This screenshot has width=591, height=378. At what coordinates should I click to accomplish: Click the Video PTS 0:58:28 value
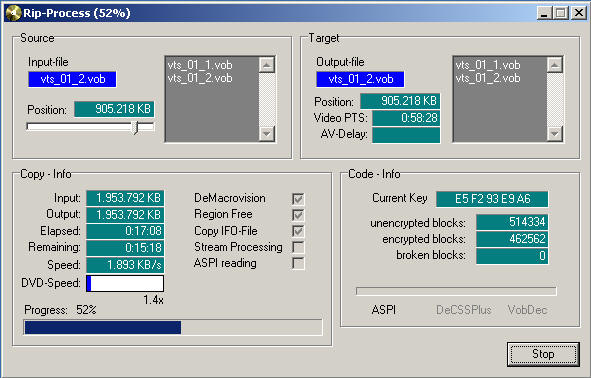[x=406, y=118]
